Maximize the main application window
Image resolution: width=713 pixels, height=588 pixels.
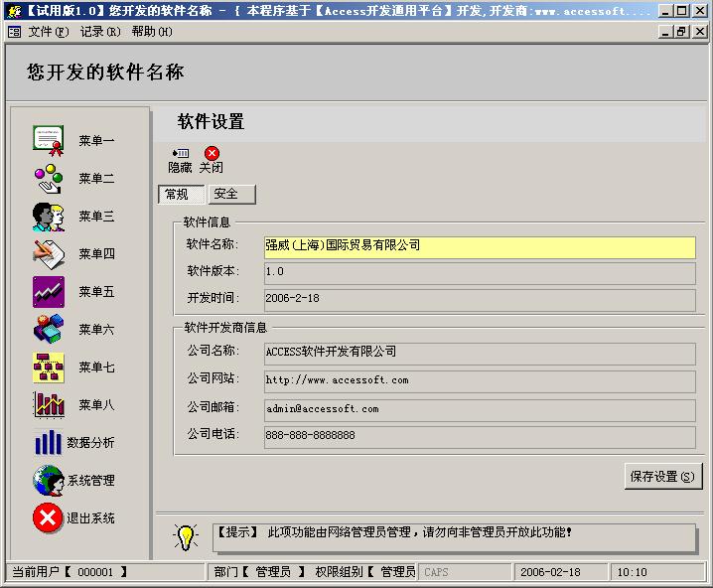(x=681, y=11)
